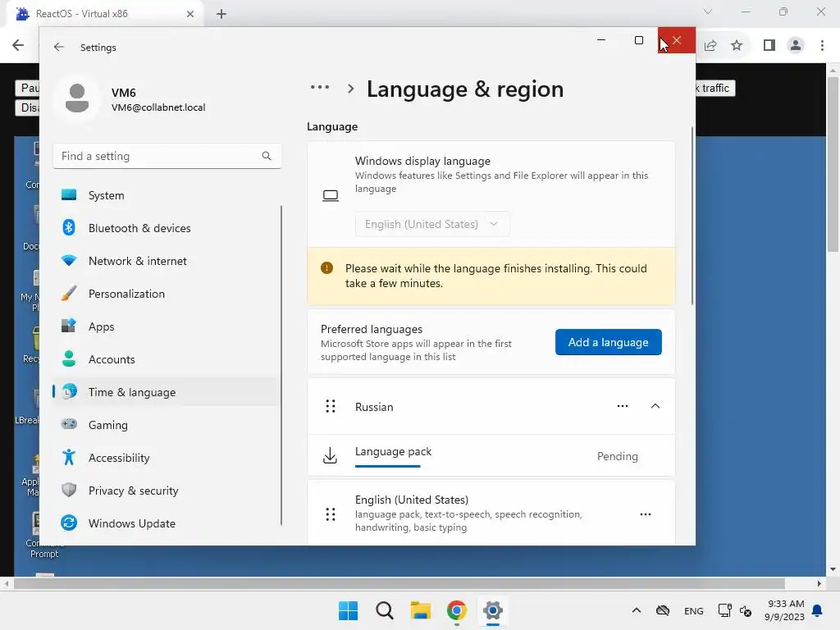Screen dimensions: 840x630
Task: Click the laptop icon beside display language
Action: tap(331, 195)
